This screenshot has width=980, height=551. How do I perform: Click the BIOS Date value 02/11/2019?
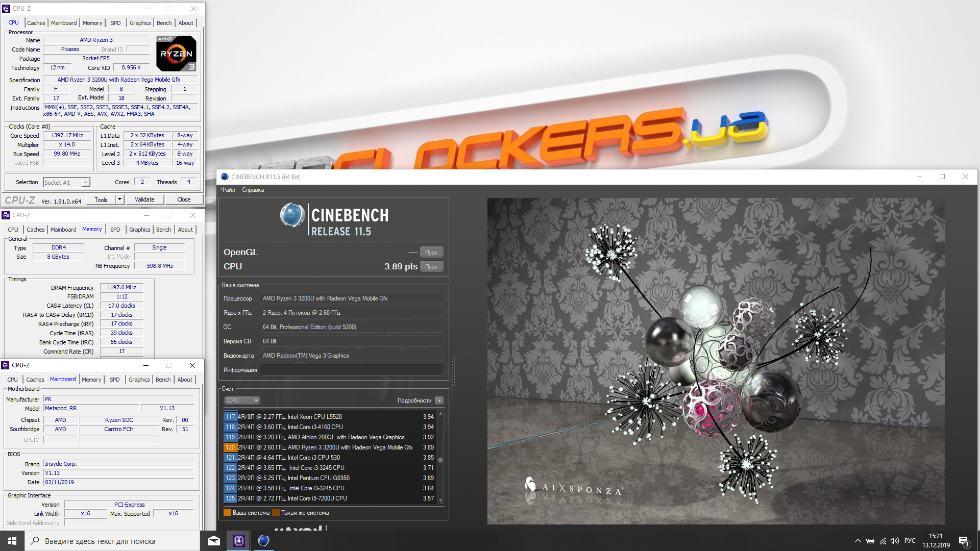tap(118, 482)
